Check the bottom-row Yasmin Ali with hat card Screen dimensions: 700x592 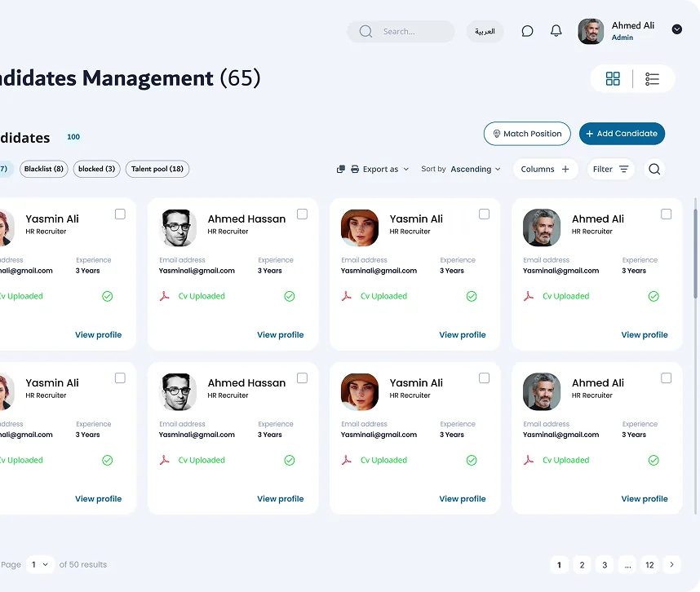coord(484,378)
